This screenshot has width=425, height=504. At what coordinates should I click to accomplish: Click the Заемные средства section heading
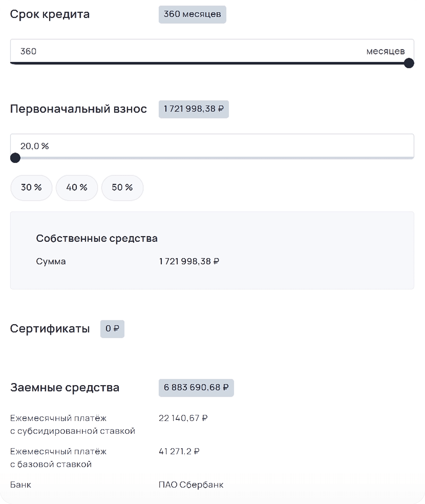point(65,387)
